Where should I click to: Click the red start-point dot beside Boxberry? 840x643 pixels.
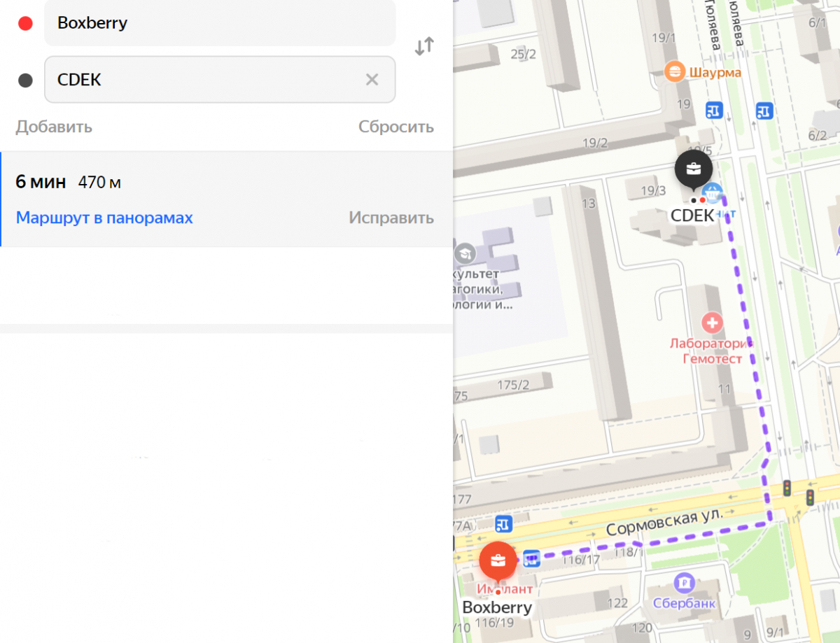tap(26, 23)
